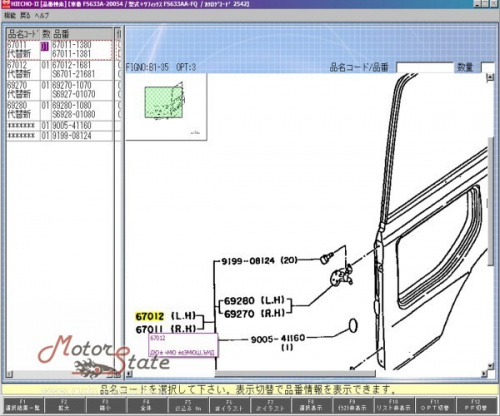Click 9005-41160 label in diagram
This screenshot has width=500, height=416.
coord(278,339)
